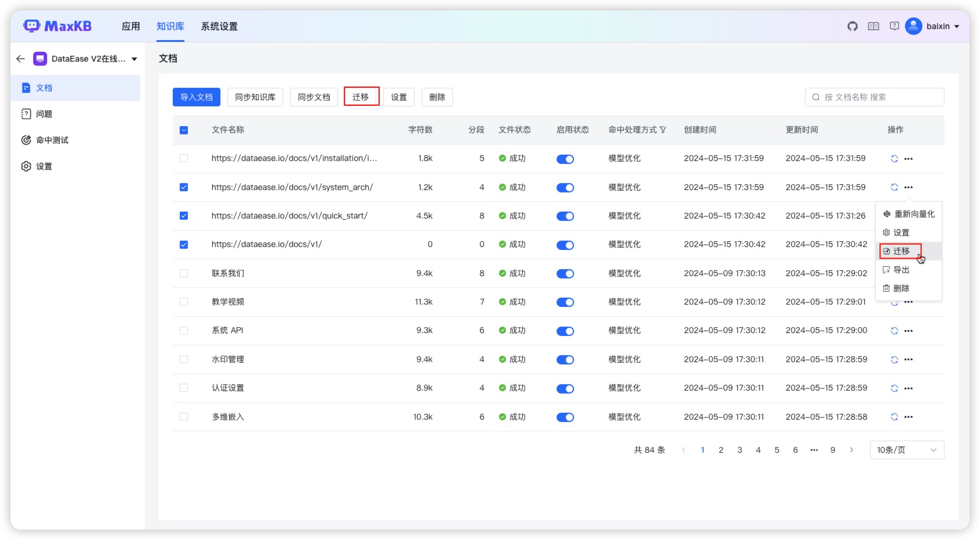Check the 联系我们 row checkbox

(x=184, y=273)
